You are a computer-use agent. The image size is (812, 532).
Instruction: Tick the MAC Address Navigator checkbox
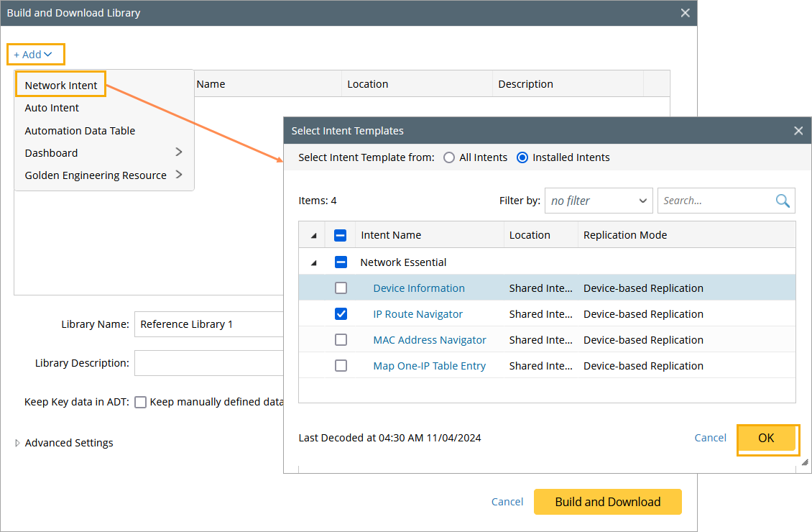(x=341, y=340)
